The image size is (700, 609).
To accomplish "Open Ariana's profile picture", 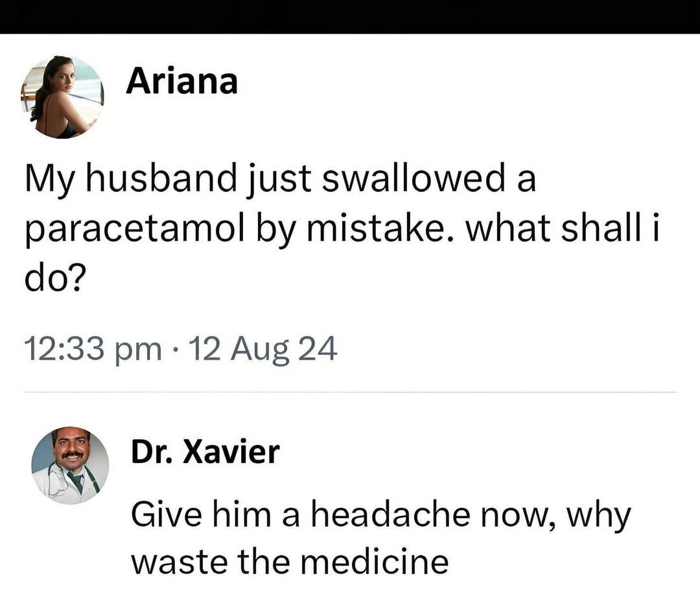I will pos(62,97).
